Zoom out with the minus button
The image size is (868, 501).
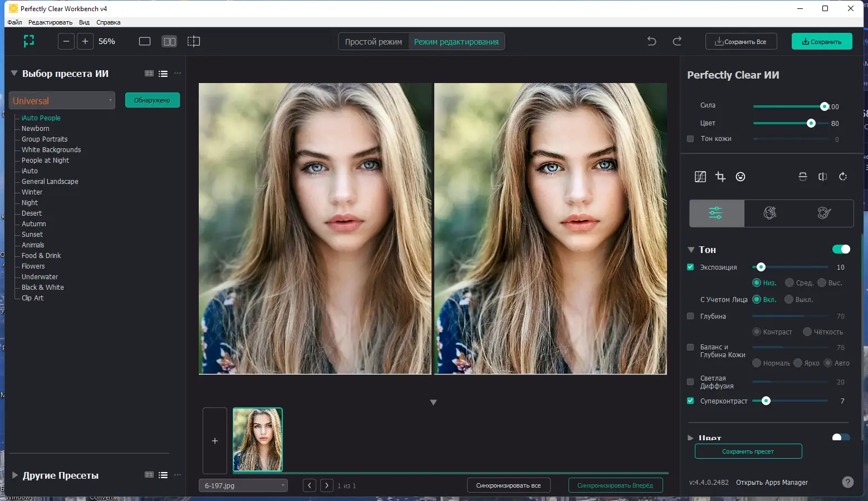click(x=66, y=41)
